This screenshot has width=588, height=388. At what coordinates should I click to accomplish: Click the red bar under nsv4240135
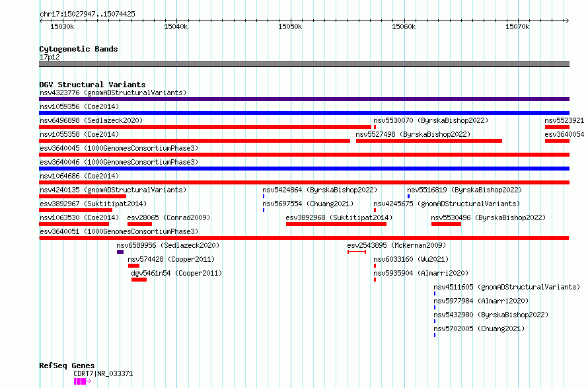(x=83, y=196)
